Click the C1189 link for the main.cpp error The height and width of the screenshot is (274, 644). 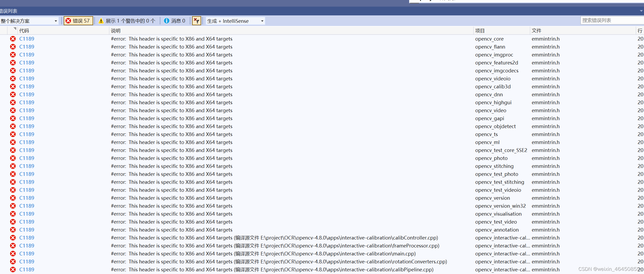pyautogui.click(x=27, y=254)
